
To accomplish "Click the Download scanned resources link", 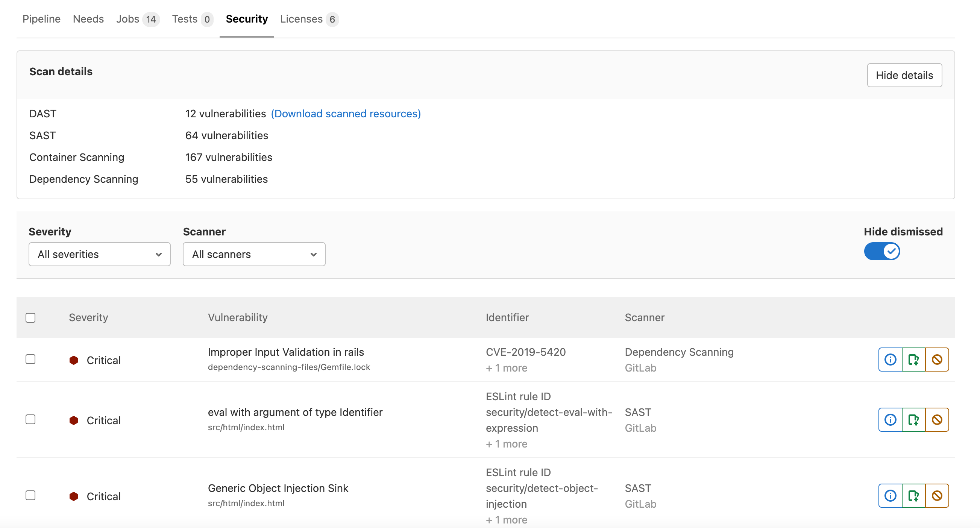I will [346, 113].
